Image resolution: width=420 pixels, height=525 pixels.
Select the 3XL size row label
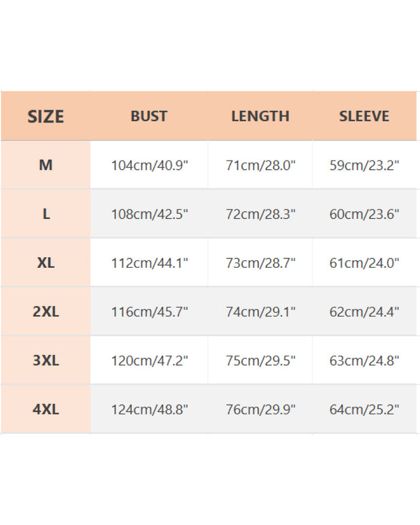click(x=45, y=360)
